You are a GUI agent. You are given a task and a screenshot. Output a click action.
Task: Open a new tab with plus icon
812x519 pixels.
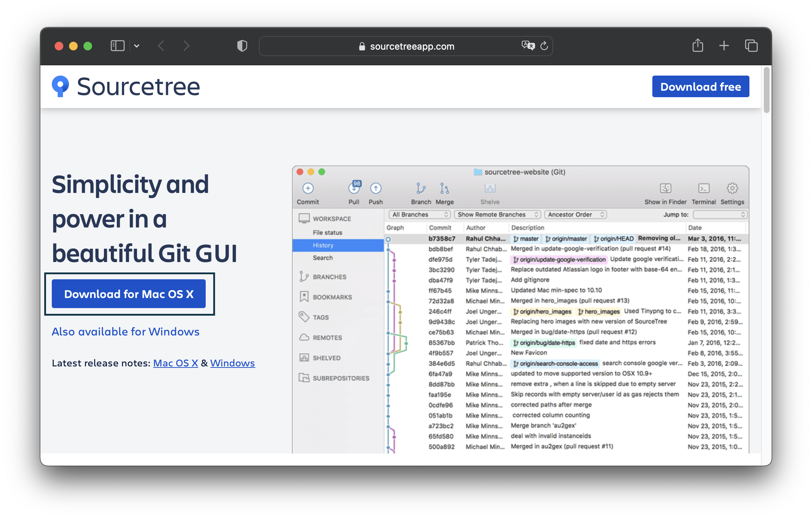[724, 46]
